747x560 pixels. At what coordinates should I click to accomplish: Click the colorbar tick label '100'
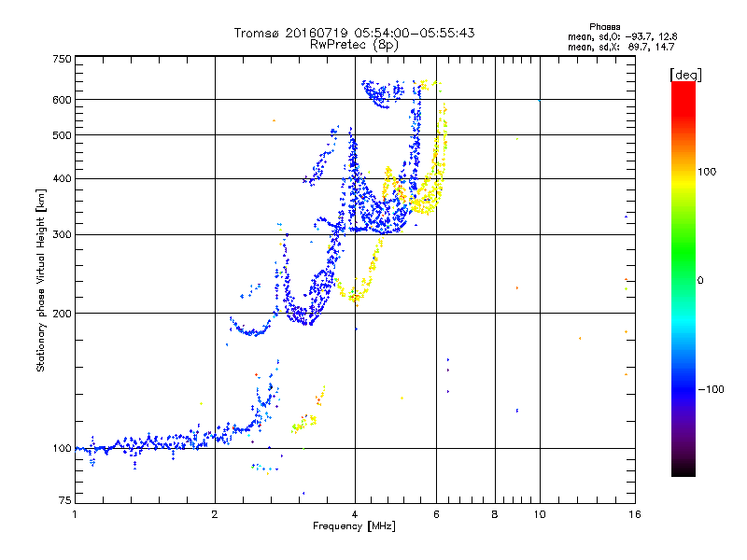click(x=707, y=172)
